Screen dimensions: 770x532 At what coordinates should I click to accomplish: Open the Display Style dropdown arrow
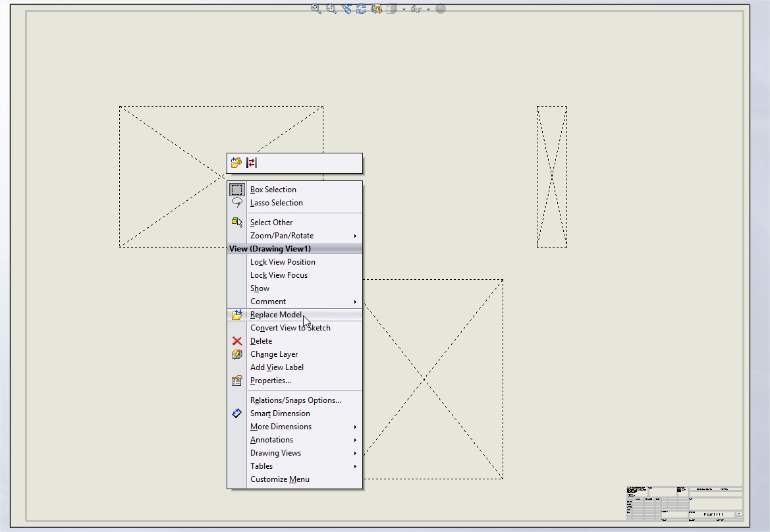[404, 9]
